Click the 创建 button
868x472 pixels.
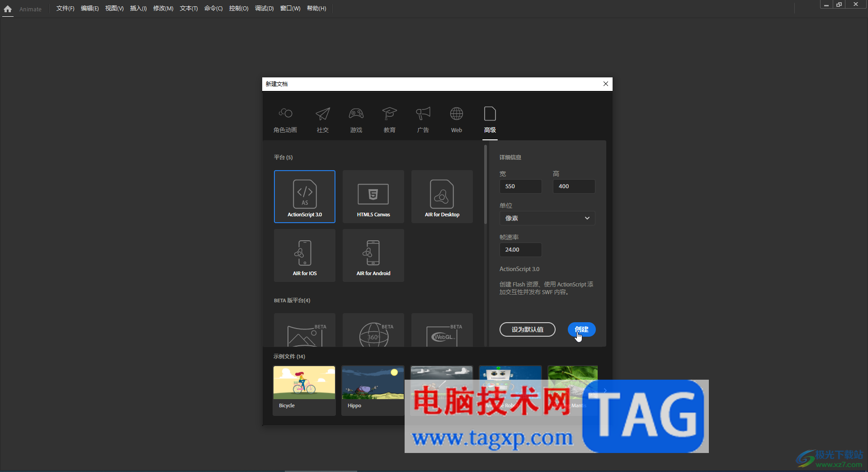click(x=581, y=329)
